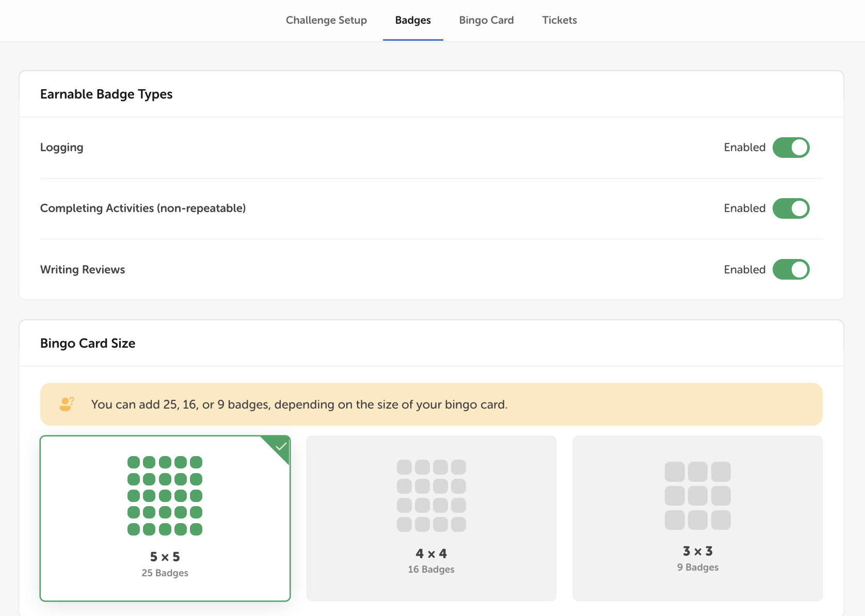
Task: Toggle the Writing Reviews switch
Action: click(791, 269)
